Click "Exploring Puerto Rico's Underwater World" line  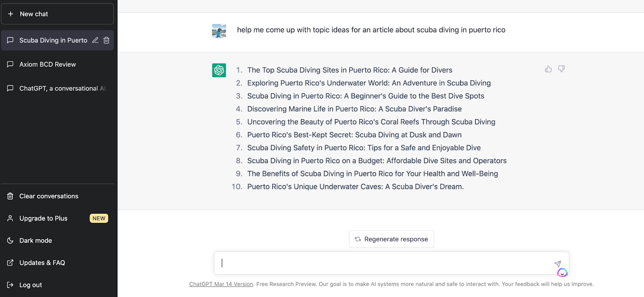pyautogui.click(x=369, y=83)
